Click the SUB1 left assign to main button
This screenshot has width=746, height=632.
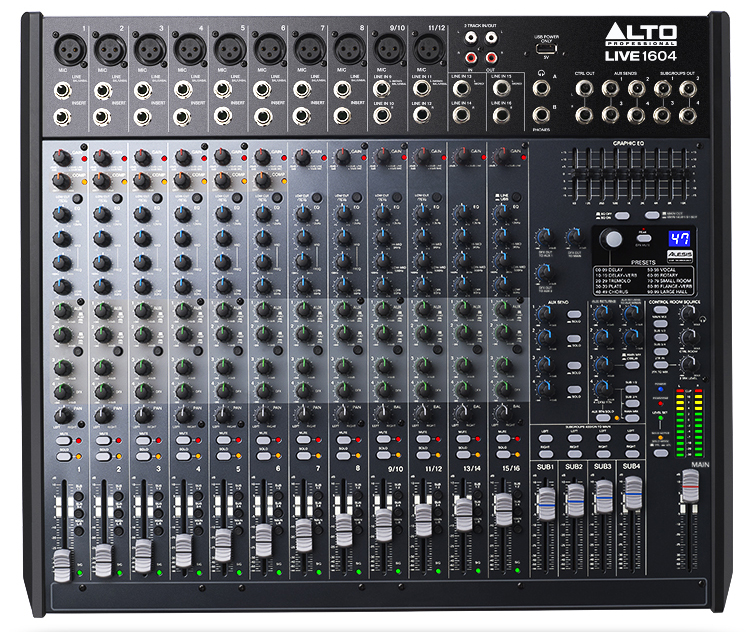pos(545,438)
